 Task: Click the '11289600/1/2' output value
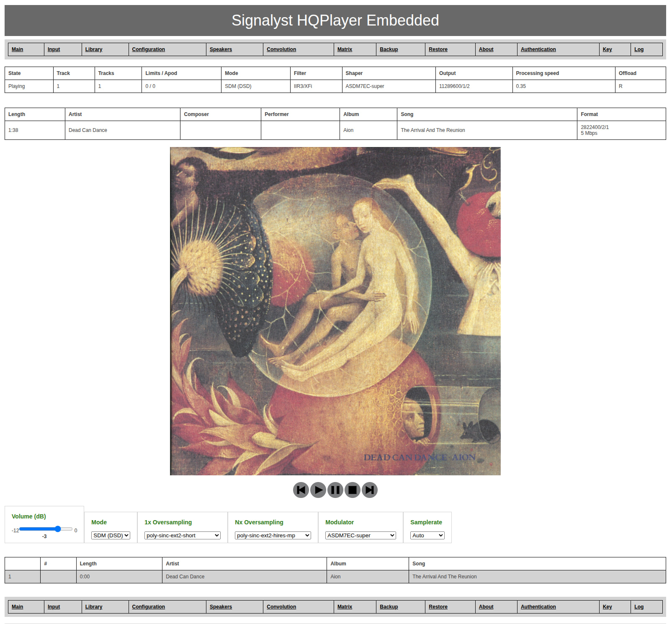(x=454, y=86)
